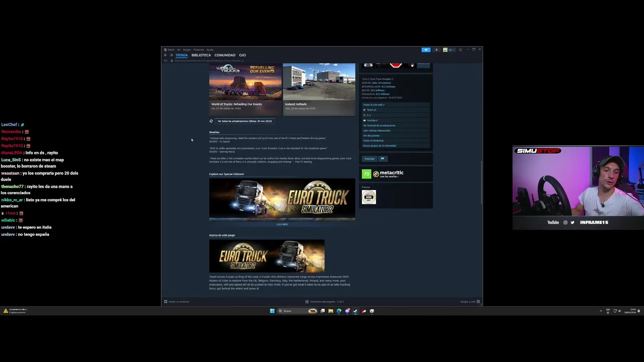Open the X social link in the sidebar
The image size is (644, 362).
pos(367,115)
